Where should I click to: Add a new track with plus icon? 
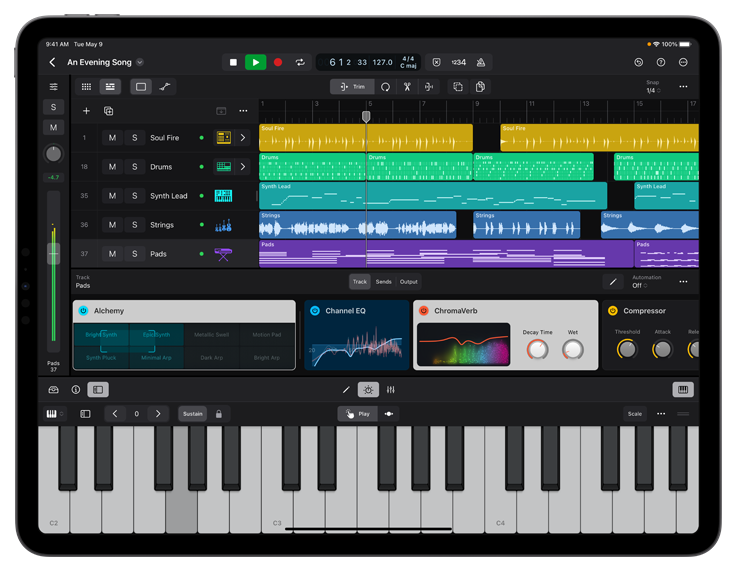86,111
